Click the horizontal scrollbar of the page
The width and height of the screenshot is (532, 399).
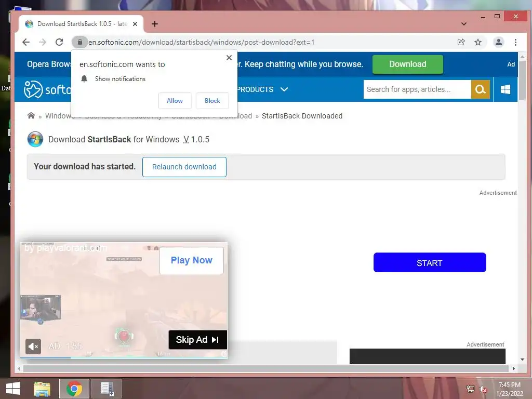[x=265, y=368]
